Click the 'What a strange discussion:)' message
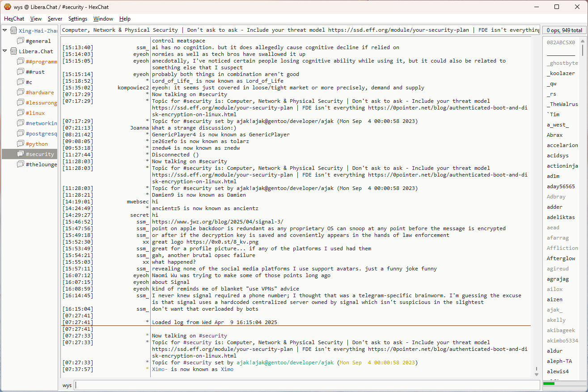Screen dimensions: 588x392 [x=194, y=128]
